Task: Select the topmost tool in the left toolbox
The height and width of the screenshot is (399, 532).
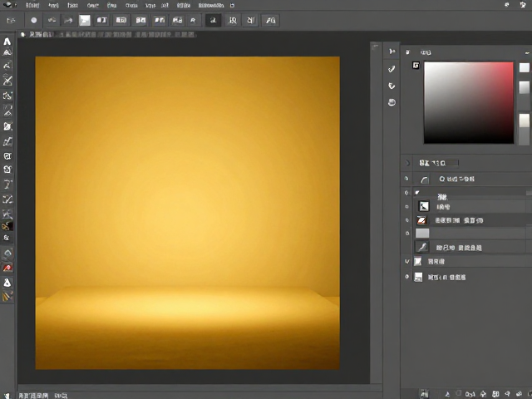Action: point(7,42)
